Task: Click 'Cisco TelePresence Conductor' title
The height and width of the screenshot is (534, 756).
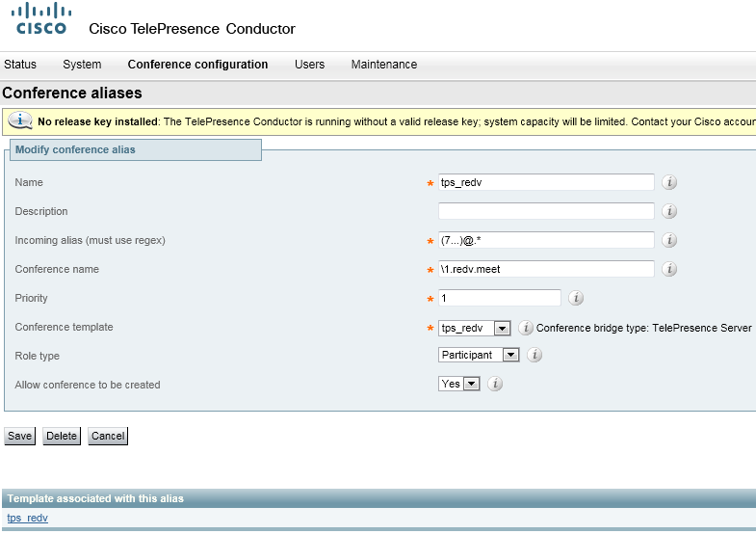Action: pyautogui.click(x=192, y=29)
